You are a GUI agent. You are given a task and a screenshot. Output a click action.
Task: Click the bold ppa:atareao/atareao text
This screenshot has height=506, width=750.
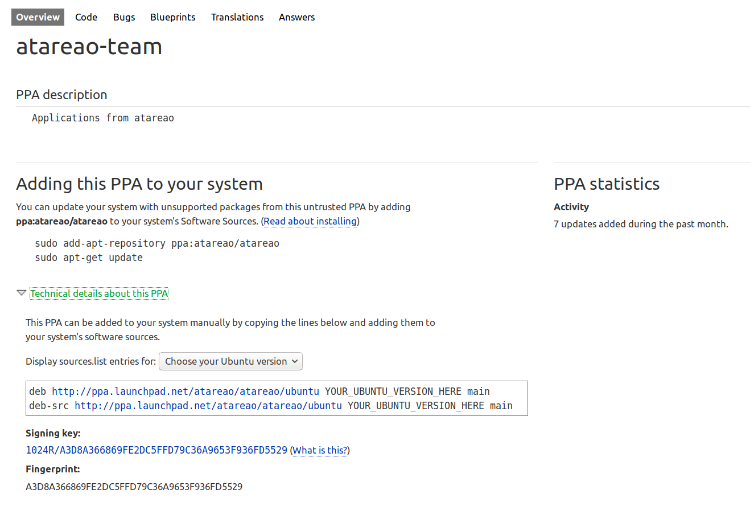pos(61,221)
